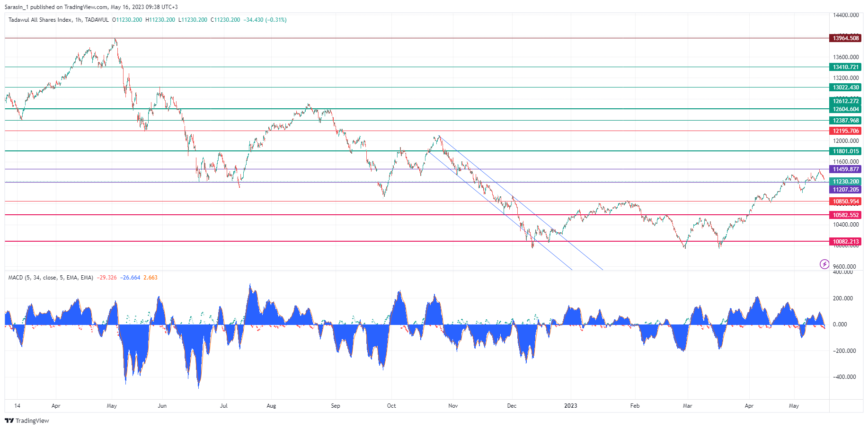Click the open value O11230.200
Image resolution: width=868 pixels, height=429 pixels.
tap(127, 20)
